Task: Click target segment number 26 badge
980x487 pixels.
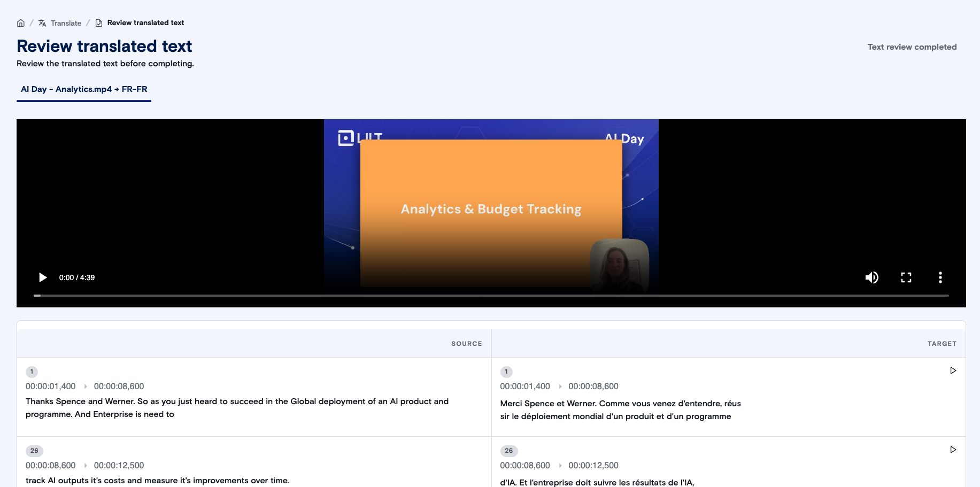Action: tap(509, 451)
